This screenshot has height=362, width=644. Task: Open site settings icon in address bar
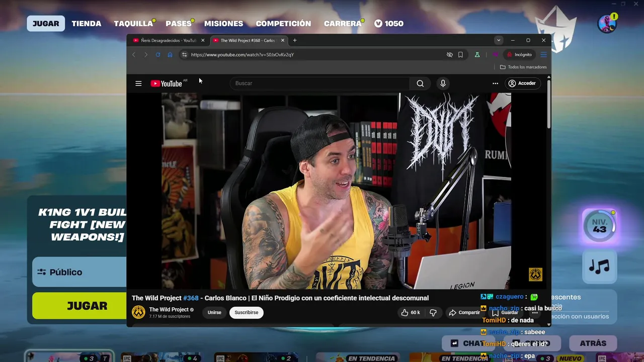pyautogui.click(x=184, y=54)
